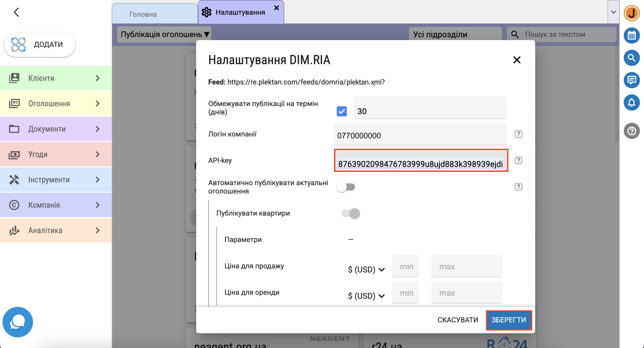
Task: Open currency dropdown for Ціна для оренди
Action: (366, 296)
